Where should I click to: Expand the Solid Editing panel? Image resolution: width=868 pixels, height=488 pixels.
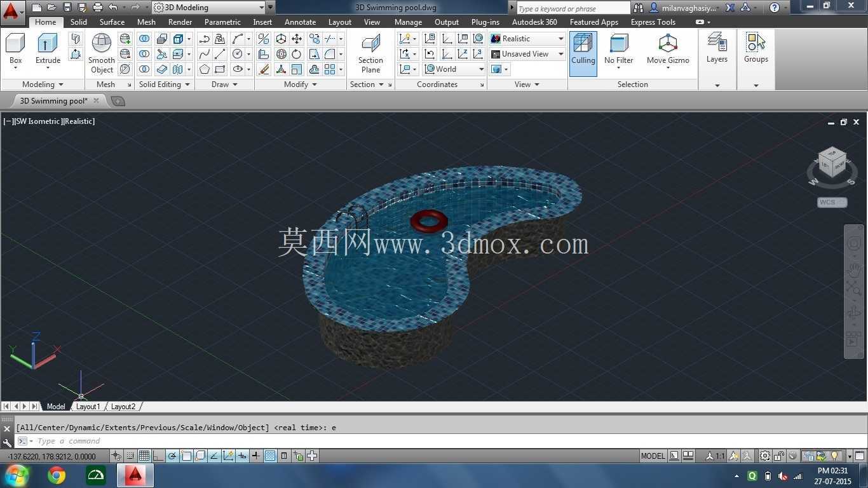coord(165,85)
